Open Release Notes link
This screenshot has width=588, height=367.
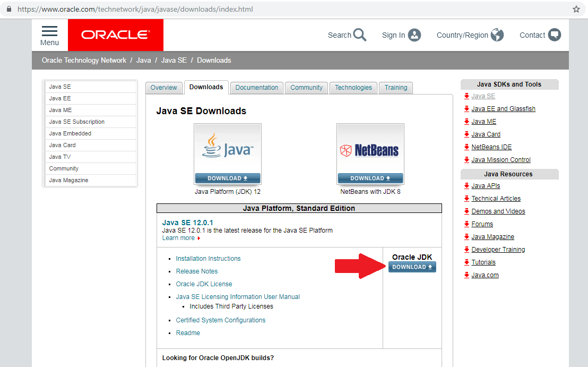point(197,271)
